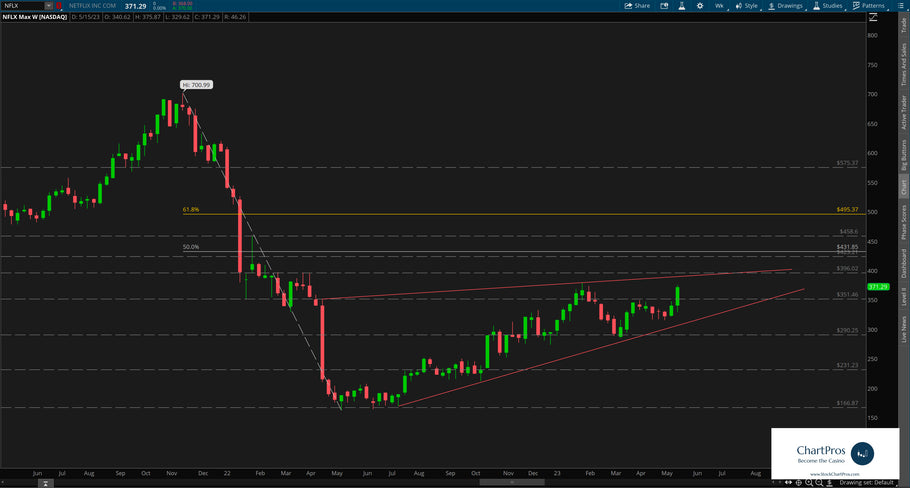910x488 pixels.
Task: Click the $351.46 price level label
Action: [847, 295]
